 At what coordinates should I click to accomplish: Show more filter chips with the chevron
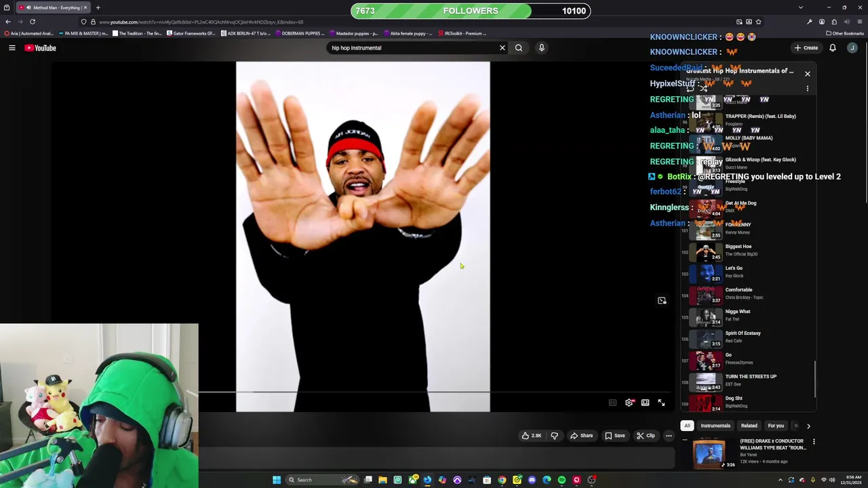click(808, 426)
